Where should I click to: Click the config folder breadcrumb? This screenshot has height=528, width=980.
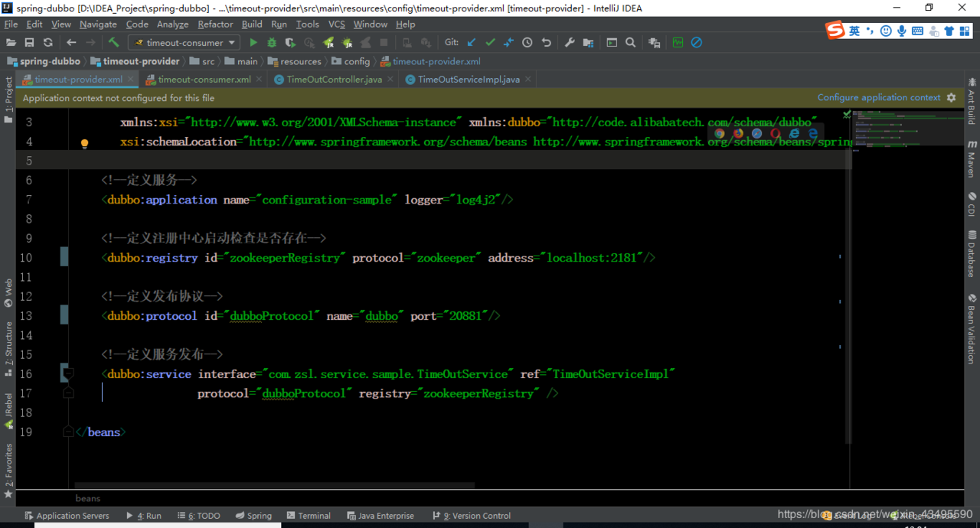click(350, 61)
